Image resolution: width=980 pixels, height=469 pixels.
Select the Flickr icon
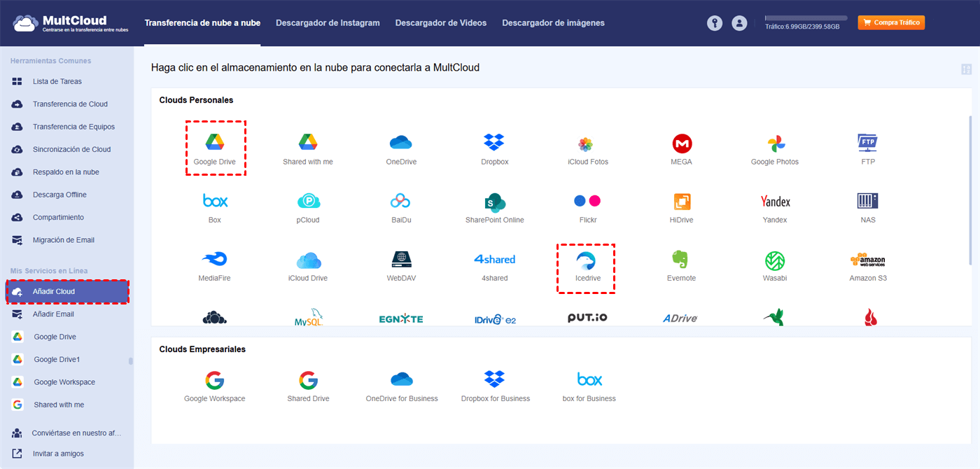click(x=587, y=201)
